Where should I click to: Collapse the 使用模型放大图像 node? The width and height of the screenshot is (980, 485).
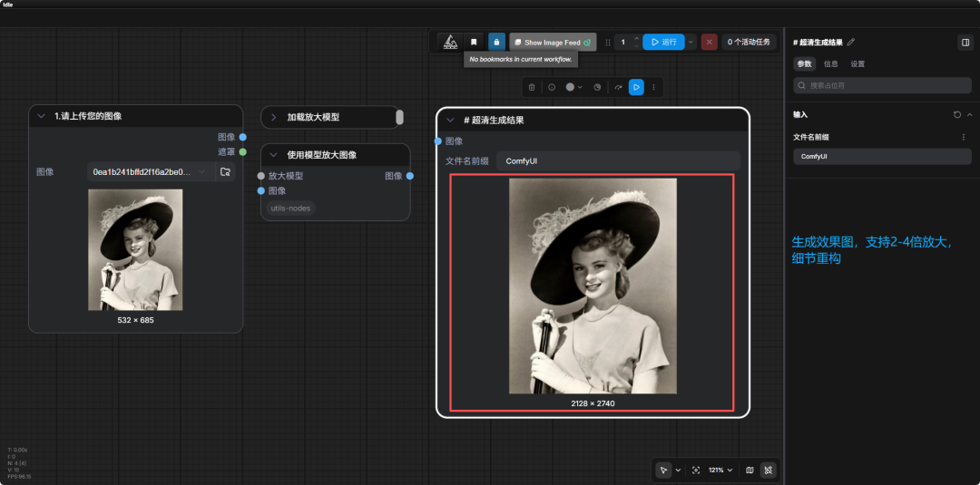click(273, 155)
